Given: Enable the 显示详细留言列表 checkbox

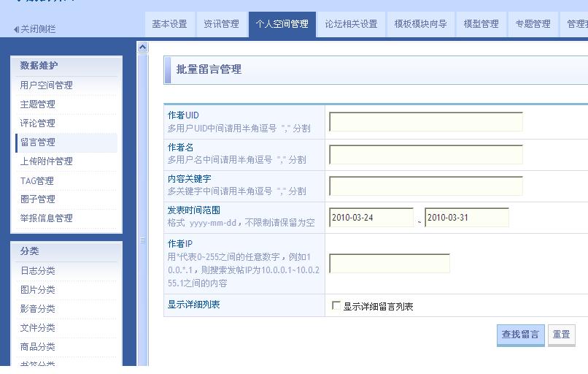Looking at the screenshot, I should click(336, 305).
